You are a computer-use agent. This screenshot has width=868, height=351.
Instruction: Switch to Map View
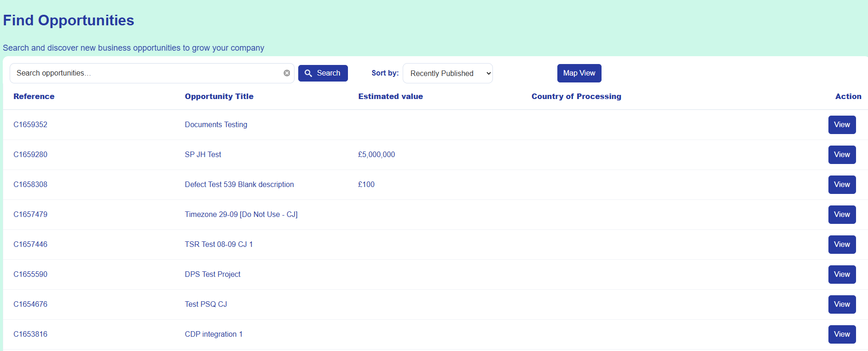[579, 73]
